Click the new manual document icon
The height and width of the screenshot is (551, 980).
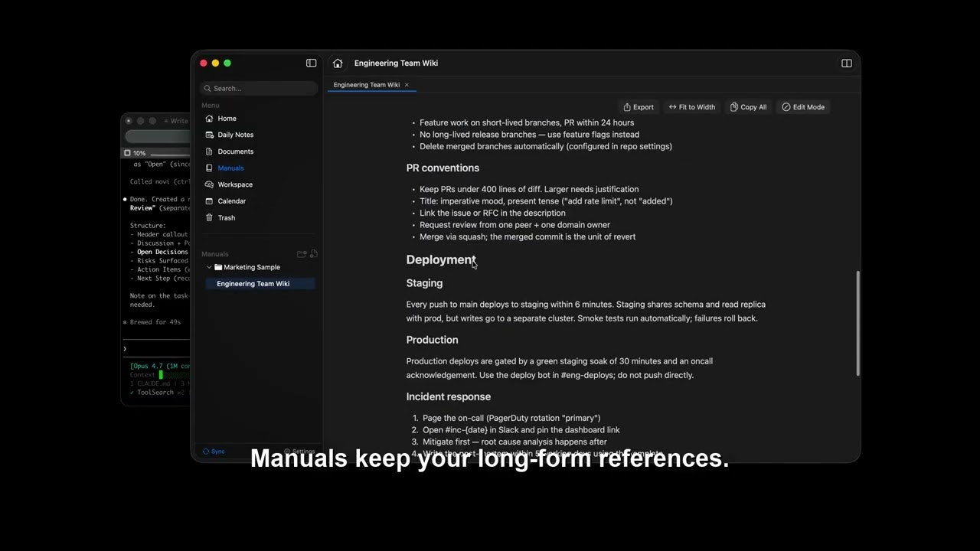coord(313,254)
